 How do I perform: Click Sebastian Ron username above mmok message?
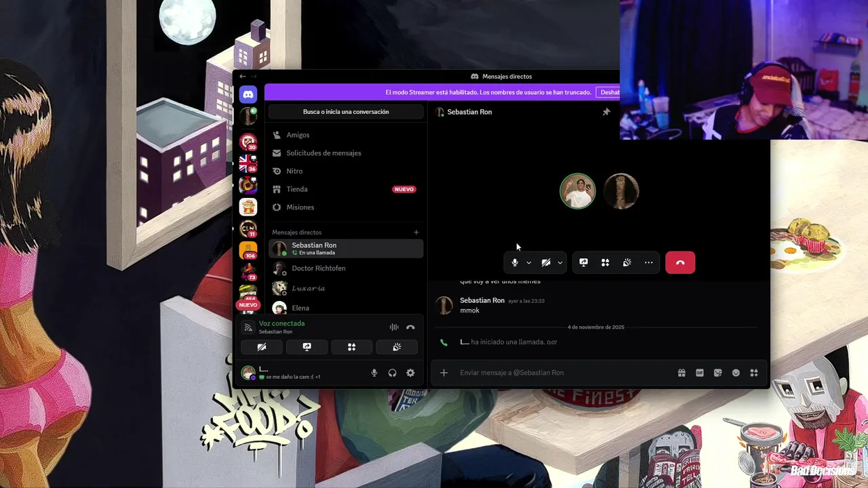(482, 300)
